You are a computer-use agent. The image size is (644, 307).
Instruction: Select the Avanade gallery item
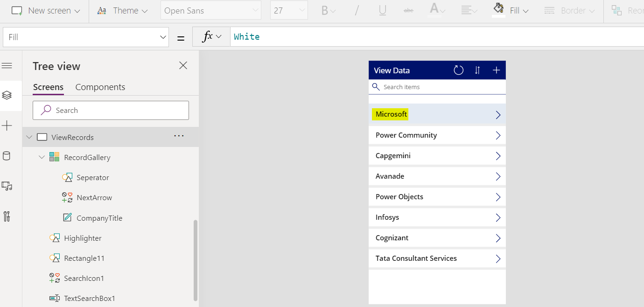point(437,176)
